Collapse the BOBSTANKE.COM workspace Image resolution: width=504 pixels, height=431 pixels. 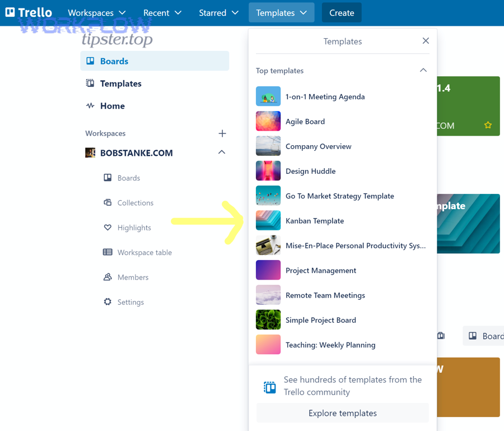[x=222, y=152]
